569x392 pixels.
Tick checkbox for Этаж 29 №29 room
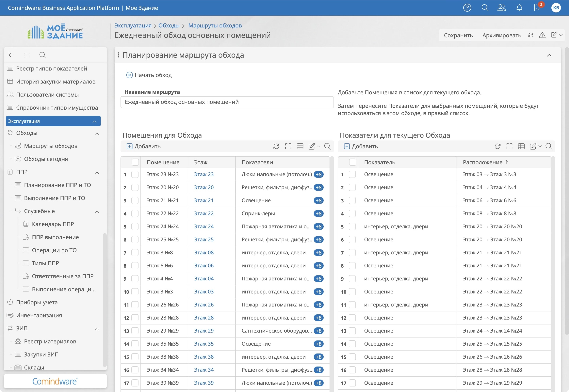pos(135,331)
